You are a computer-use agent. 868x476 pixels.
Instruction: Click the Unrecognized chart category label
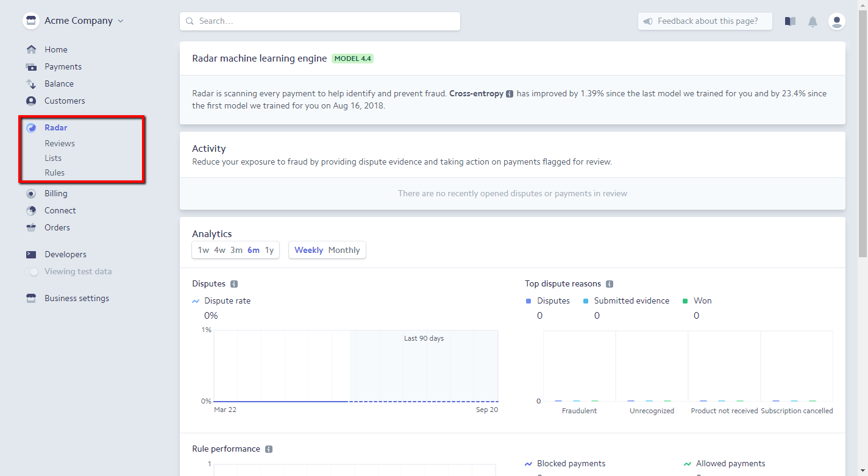[x=652, y=411]
